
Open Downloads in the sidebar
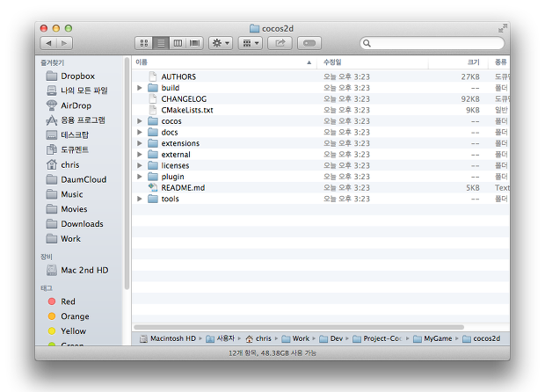(75, 224)
